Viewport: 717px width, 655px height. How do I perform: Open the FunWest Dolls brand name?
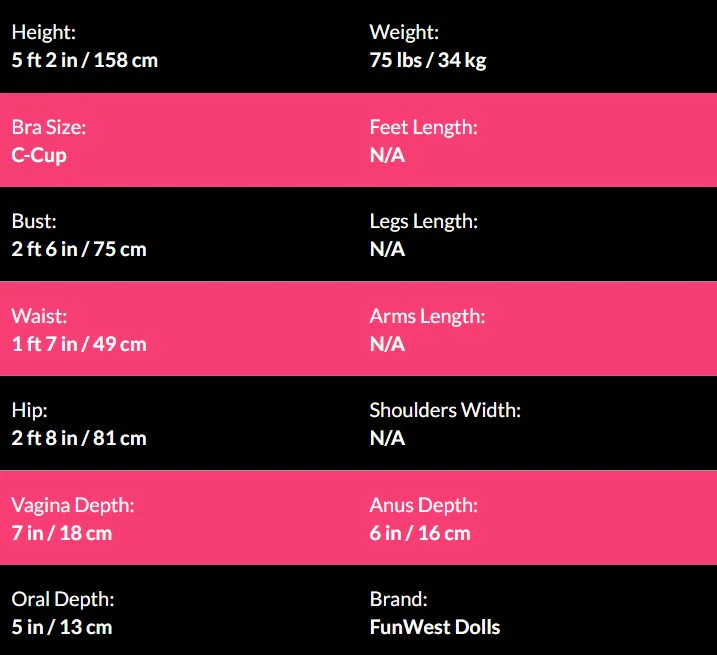point(434,628)
